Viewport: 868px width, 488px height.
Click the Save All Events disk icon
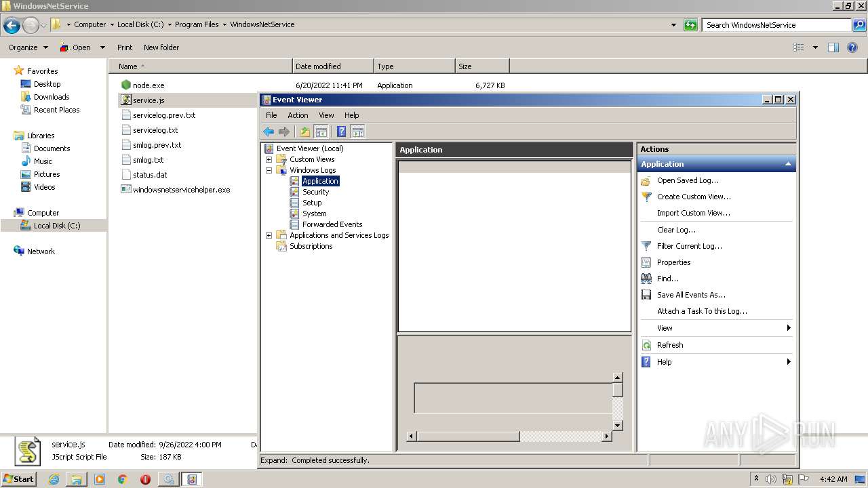pyautogui.click(x=646, y=295)
